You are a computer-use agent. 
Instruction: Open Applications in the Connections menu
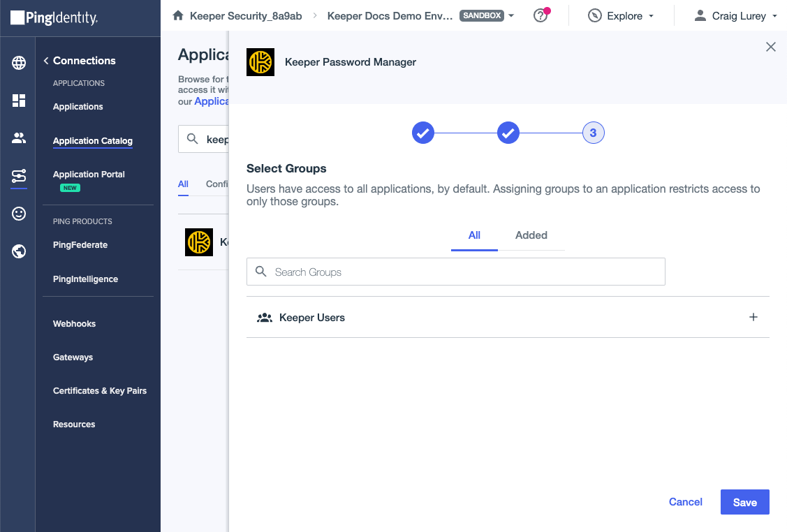coord(78,107)
